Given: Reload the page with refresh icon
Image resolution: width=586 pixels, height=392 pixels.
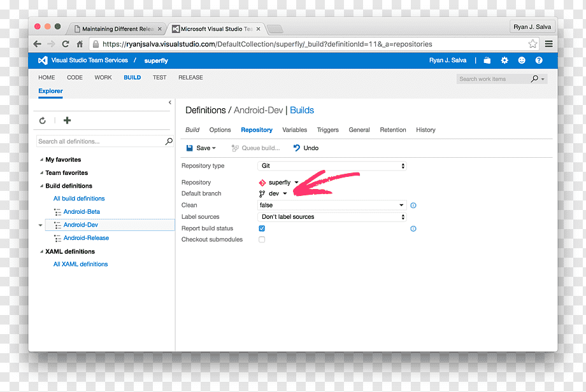Looking at the screenshot, I should pos(66,44).
